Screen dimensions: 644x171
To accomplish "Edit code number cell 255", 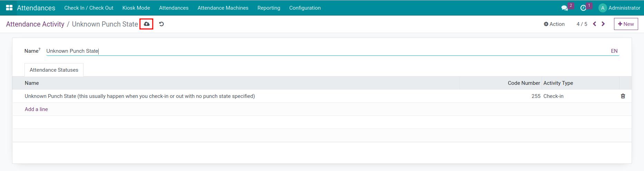I will [501, 96].
